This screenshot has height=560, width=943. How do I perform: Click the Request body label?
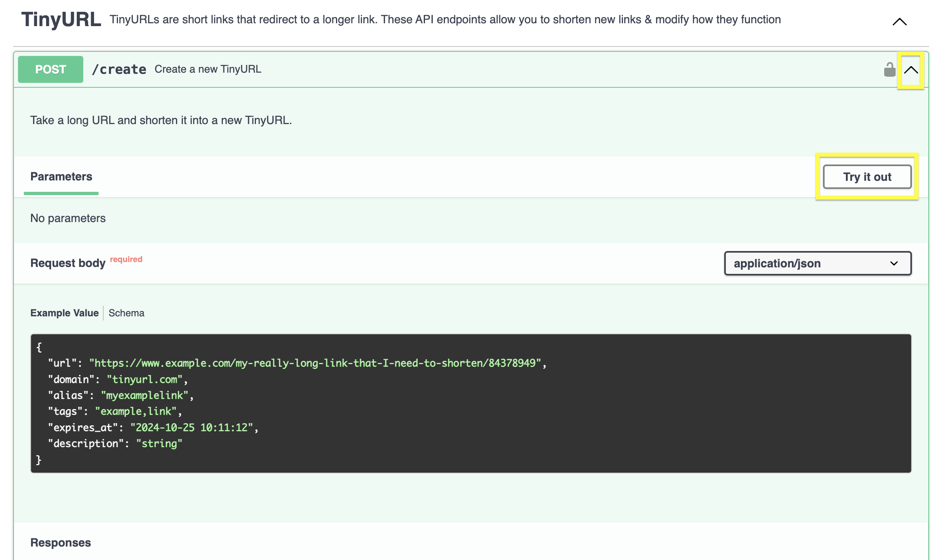[68, 263]
